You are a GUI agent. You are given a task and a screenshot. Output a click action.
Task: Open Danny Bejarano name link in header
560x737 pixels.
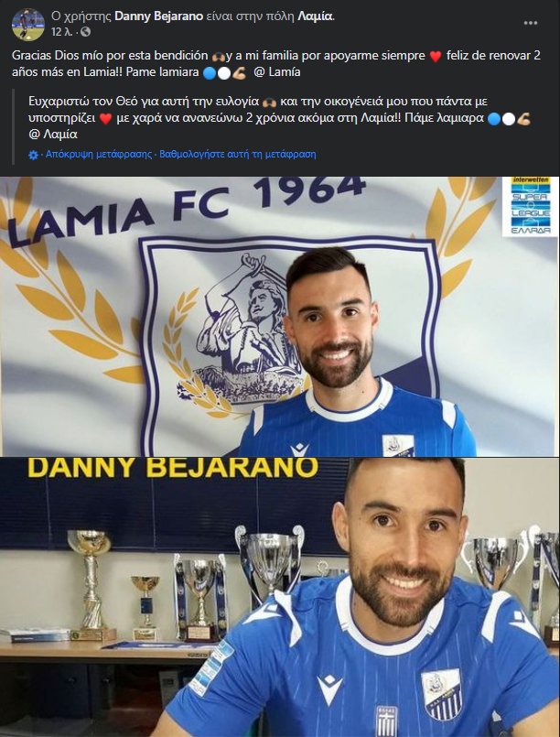coord(159,16)
